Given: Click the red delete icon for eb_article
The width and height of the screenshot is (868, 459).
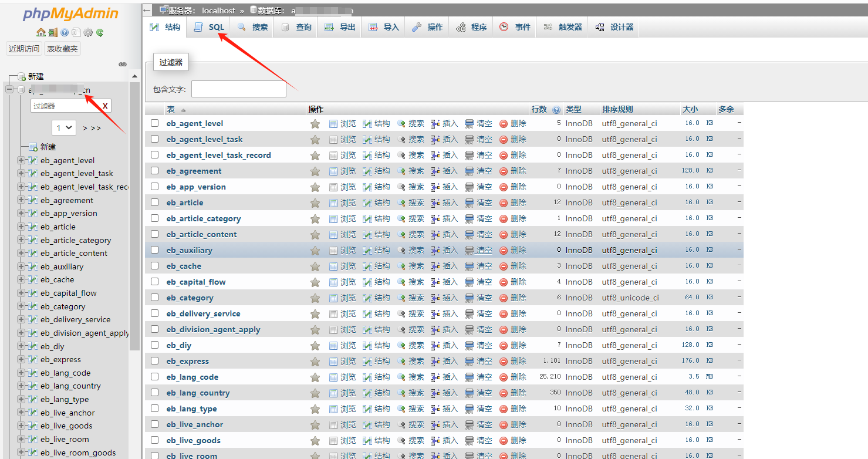Looking at the screenshot, I should (504, 203).
